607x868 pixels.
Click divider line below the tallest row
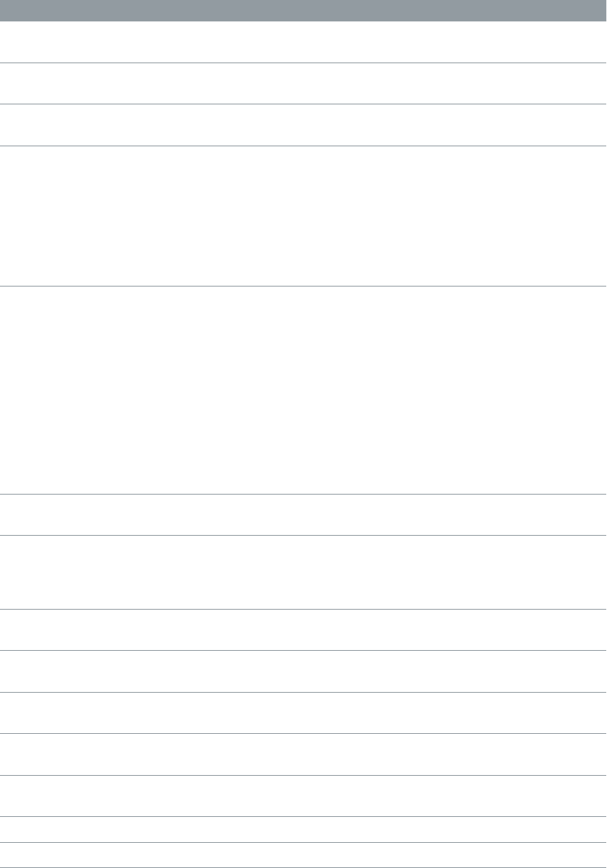point(303,495)
